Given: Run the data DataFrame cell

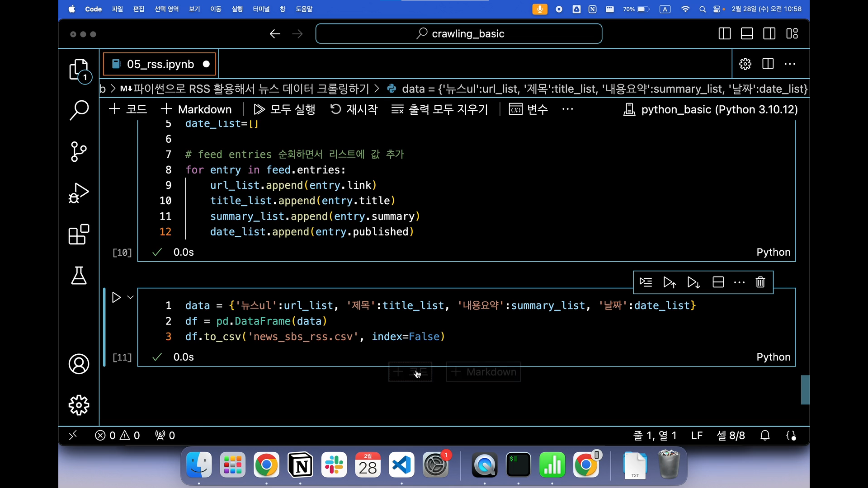Looking at the screenshot, I should point(116,297).
